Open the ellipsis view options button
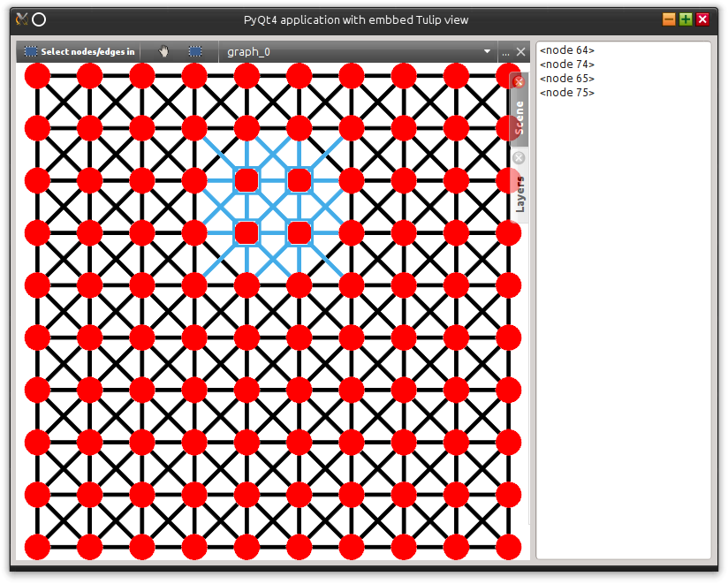This screenshot has height=584, width=728. (505, 52)
